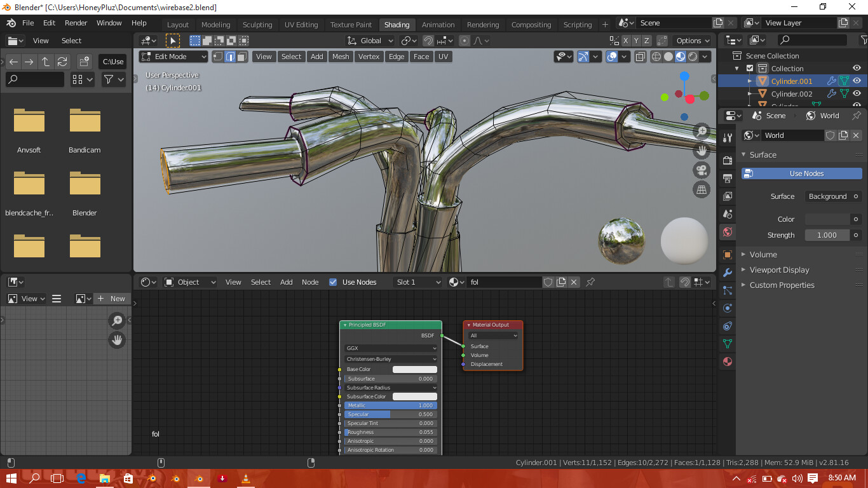Click the Metallic slider on Principled BSDF
This screenshot has width=868, height=488.
pyautogui.click(x=390, y=405)
